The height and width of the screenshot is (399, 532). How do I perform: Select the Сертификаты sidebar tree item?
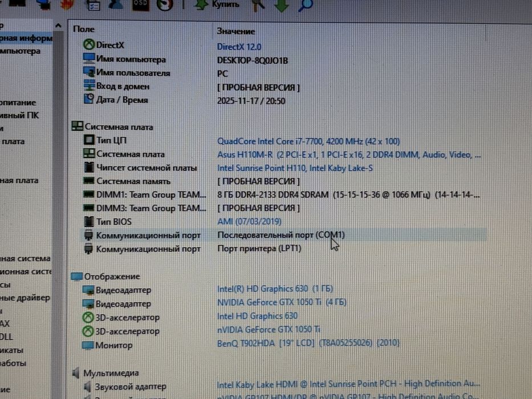11,350
